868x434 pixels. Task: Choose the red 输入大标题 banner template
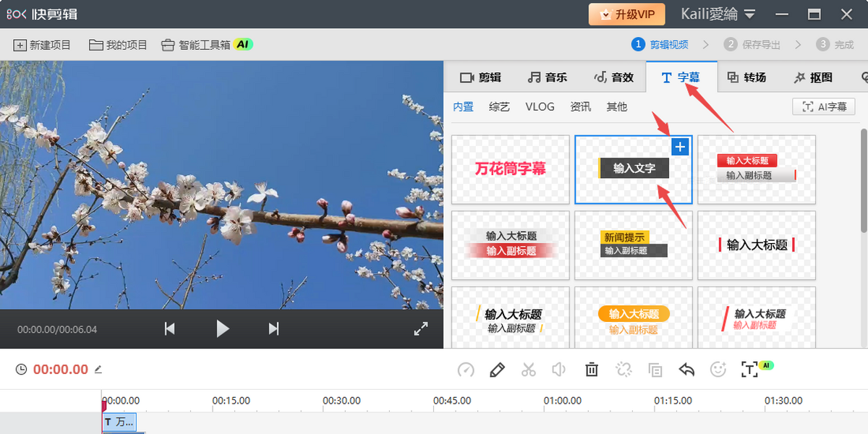coord(757,169)
